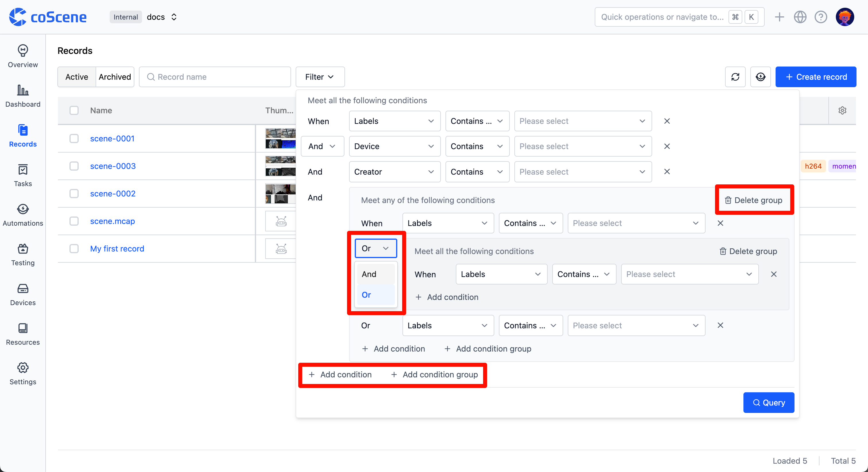Click the Create record button
Viewport: 868px width, 472px height.
[816, 77]
